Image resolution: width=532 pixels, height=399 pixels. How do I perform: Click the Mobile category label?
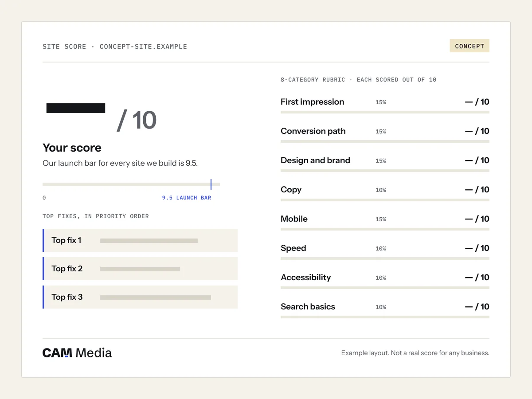pyautogui.click(x=294, y=219)
